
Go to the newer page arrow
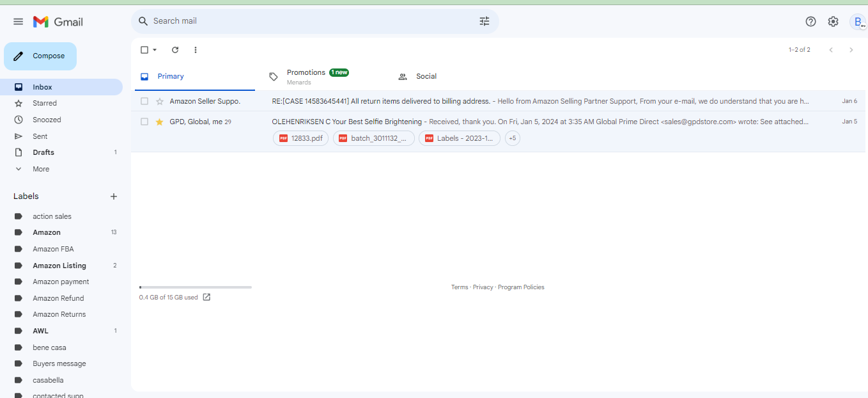[x=831, y=50]
